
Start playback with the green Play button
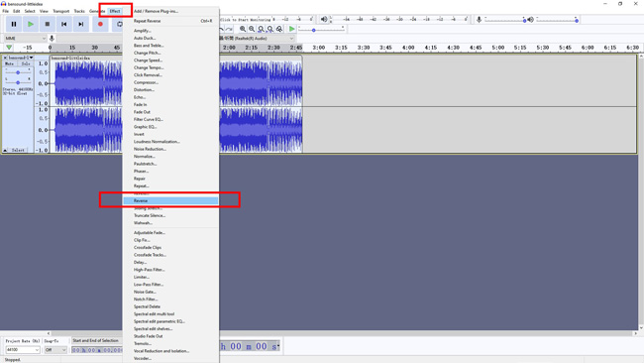pyautogui.click(x=31, y=24)
